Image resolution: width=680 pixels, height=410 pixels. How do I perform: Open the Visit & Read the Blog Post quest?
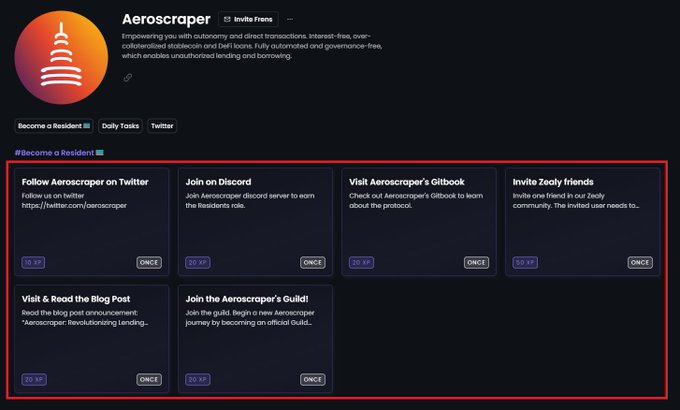tap(92, 339)
